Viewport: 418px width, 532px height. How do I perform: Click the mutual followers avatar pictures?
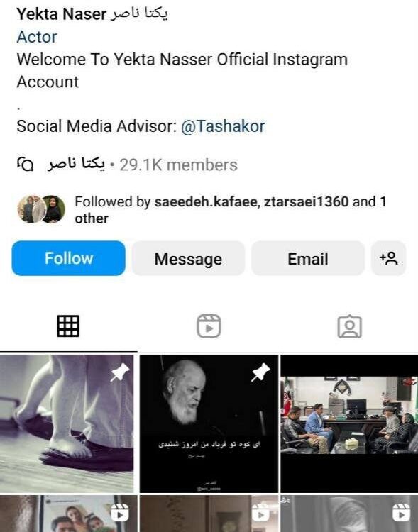pos(41,209)
